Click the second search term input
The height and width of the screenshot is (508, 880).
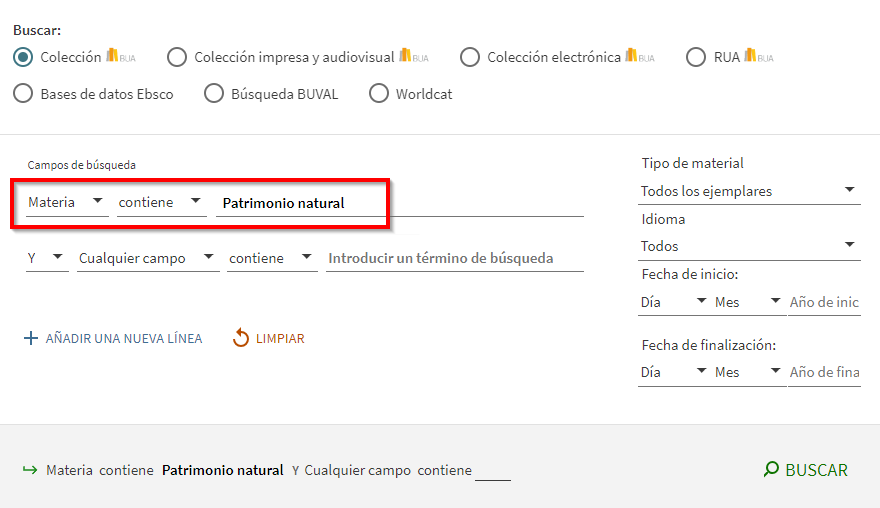454,258
